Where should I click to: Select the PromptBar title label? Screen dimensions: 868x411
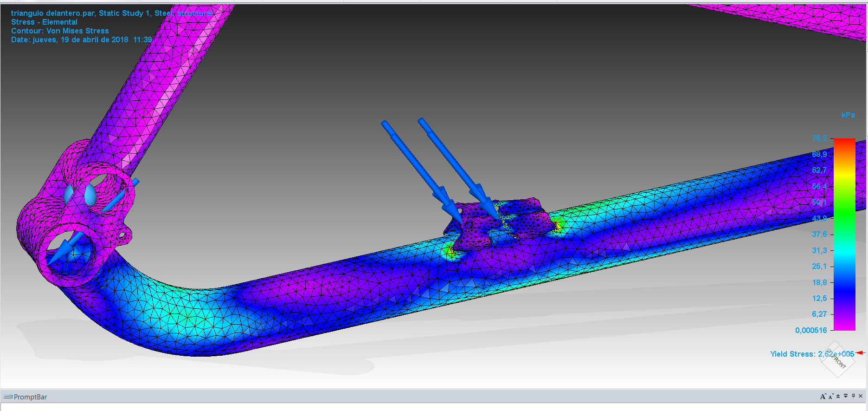click(x=30, y=397)
